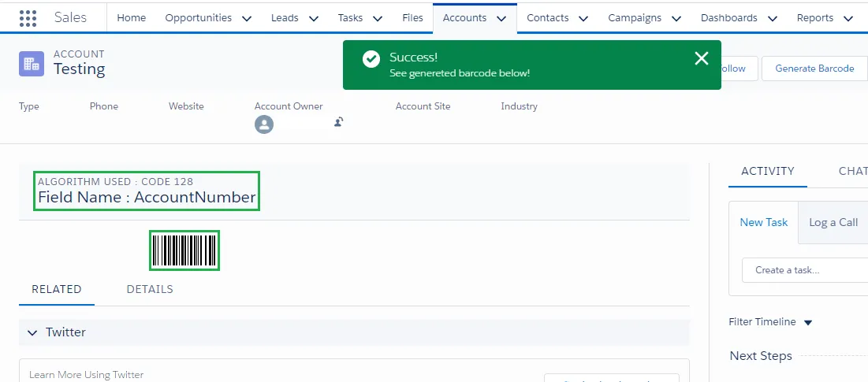Go to the Opportunities tab

pyautogui.click(x=198, y=17)
